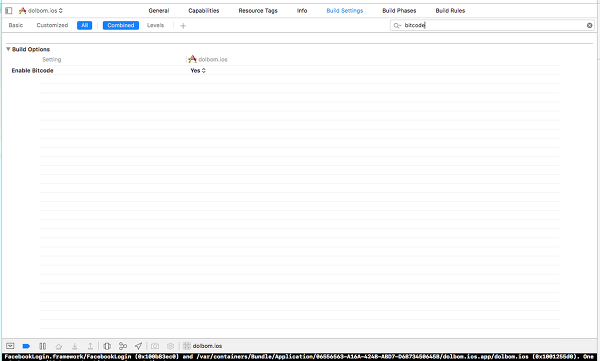This screenshot has height=361, width=600.
Task: Click the Setting column header
Action: [52, 59]
